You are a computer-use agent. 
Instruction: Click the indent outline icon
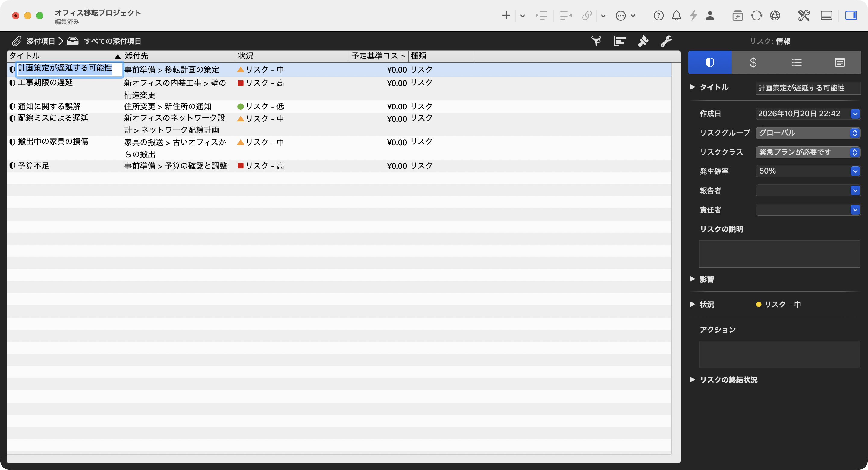coord(542,15)
